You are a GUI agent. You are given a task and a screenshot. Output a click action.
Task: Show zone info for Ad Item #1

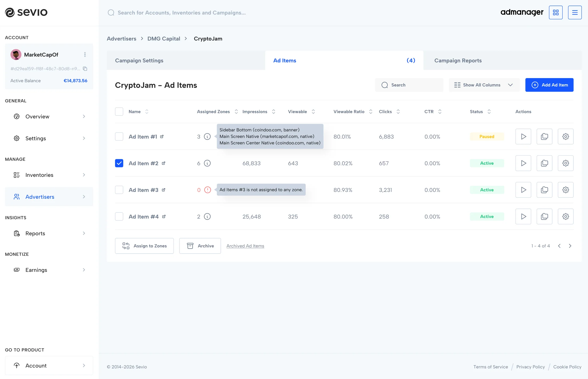pyautogui.click(x=207, y=136)
